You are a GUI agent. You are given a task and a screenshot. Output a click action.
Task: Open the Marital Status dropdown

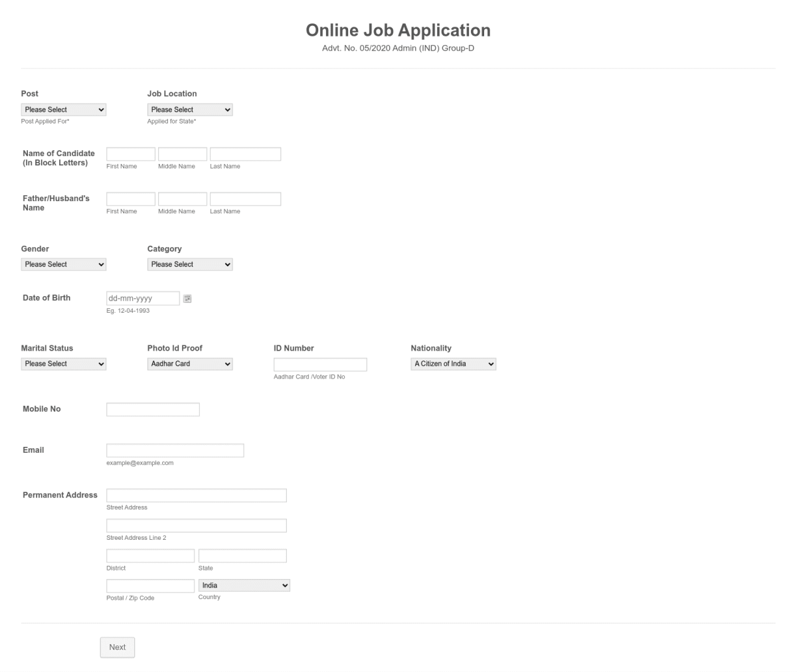pyautogui.click(x=63, y=363)
